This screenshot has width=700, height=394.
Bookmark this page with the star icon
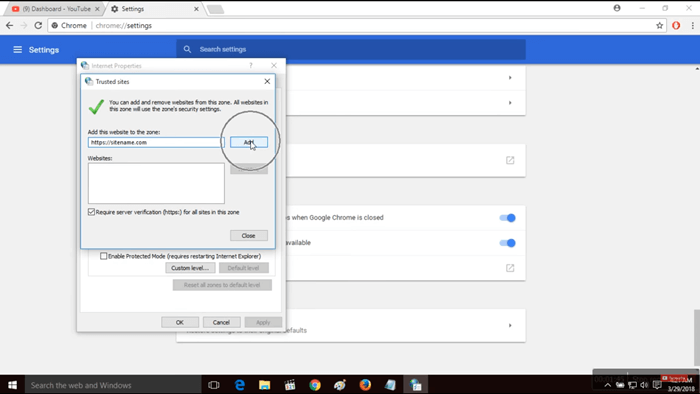[659, 25]
